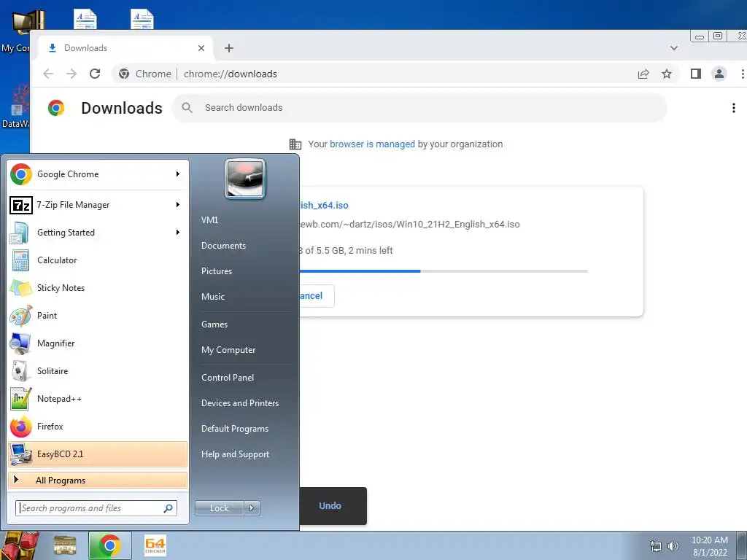747x560 pixels.
Task: Click the ISO file name link
Action: click(324, 205)
